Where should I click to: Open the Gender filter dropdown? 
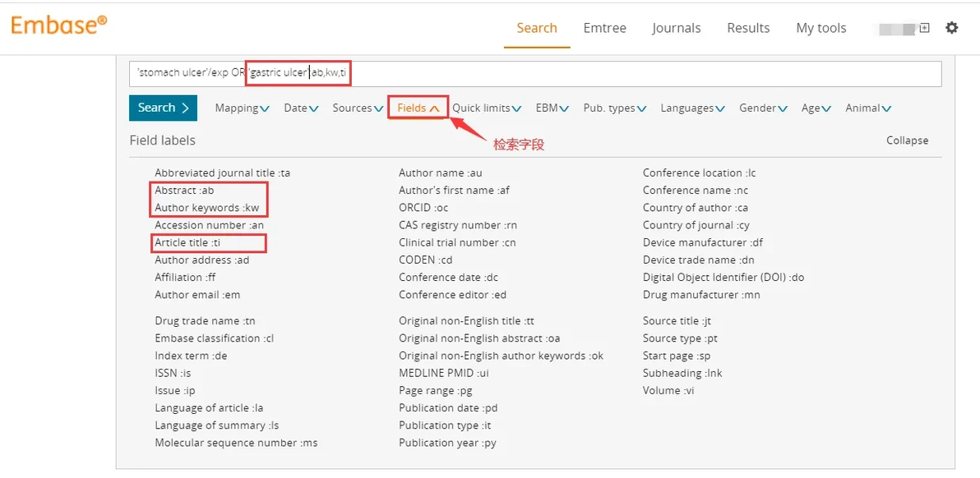click(763, 108)
